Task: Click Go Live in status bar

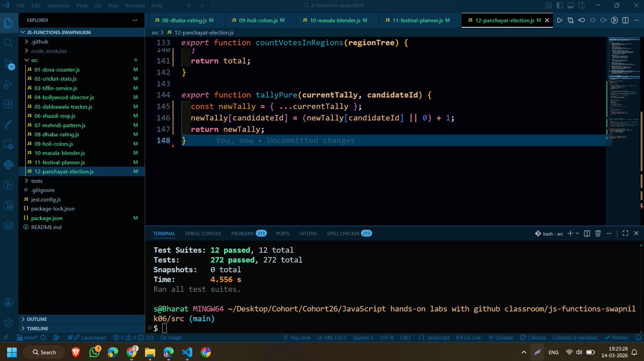Action: [x=468, y=337]
